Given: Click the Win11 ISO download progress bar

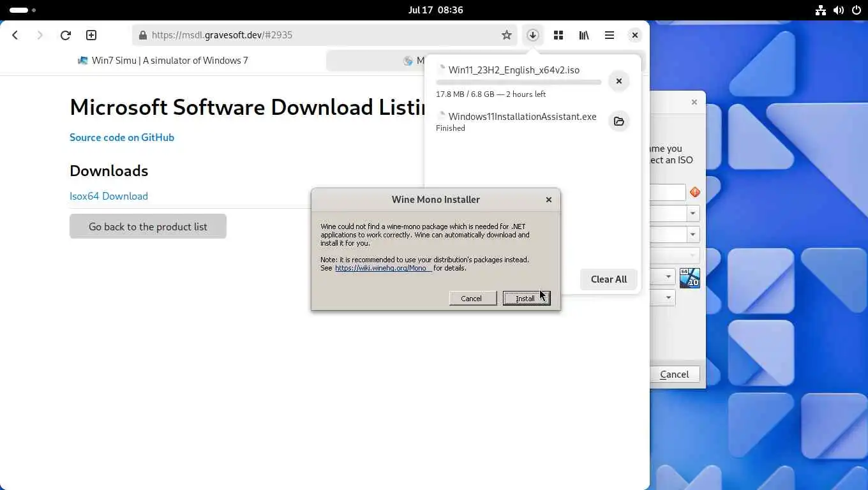Looking at the screenshot, I should tap(518, 82).
